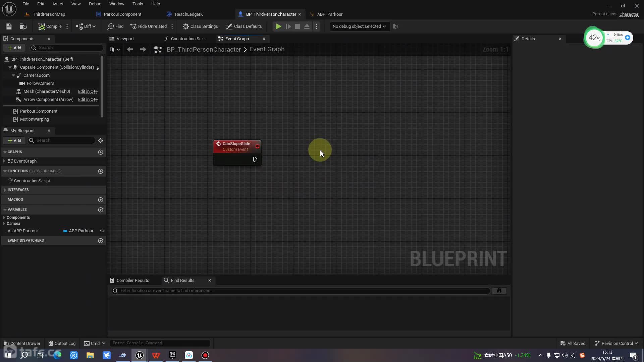The height and width of the screenshot is (362, 644).
Task: Click the CanSlopeSlide delegate pin
Action: (257, 146)
